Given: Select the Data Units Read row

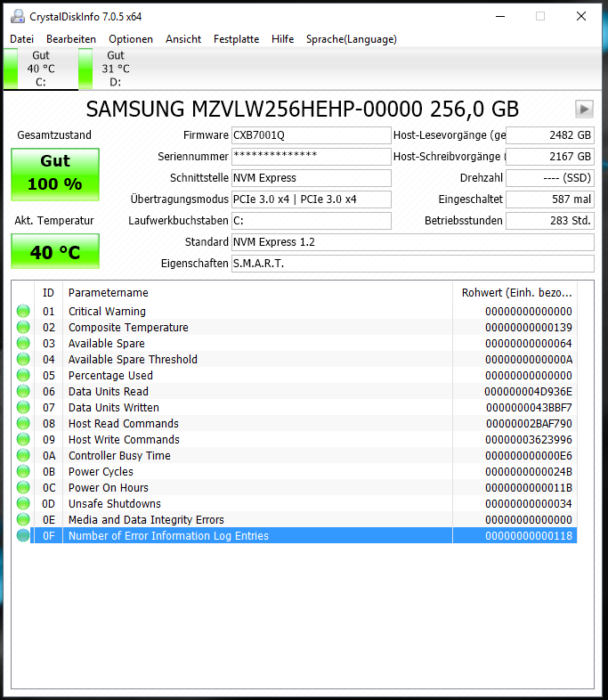Looking at the screenshot, I should pyautogui.click(x=295, y=392).
